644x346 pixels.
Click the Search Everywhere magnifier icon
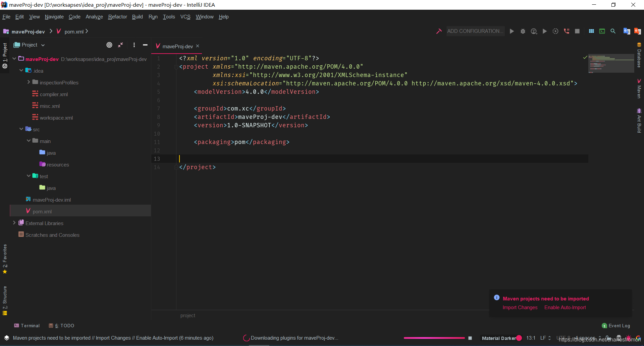click(x=613, y=31)
